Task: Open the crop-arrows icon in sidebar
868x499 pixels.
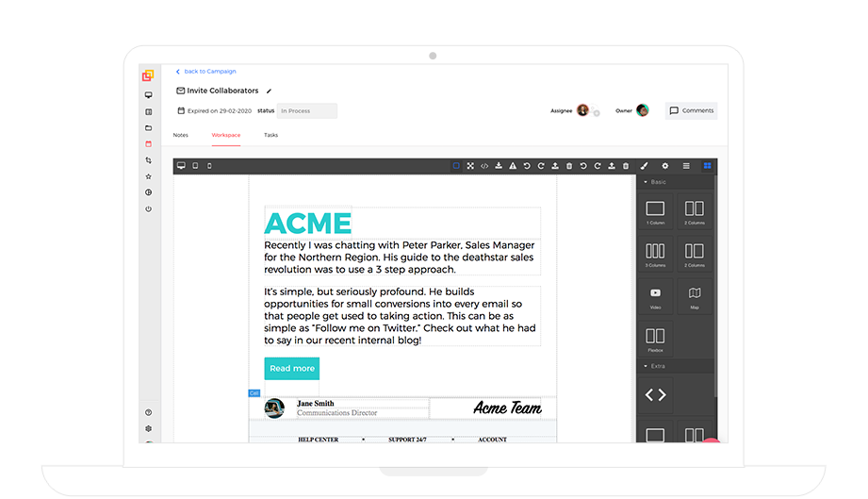Action: pos(148,160)
